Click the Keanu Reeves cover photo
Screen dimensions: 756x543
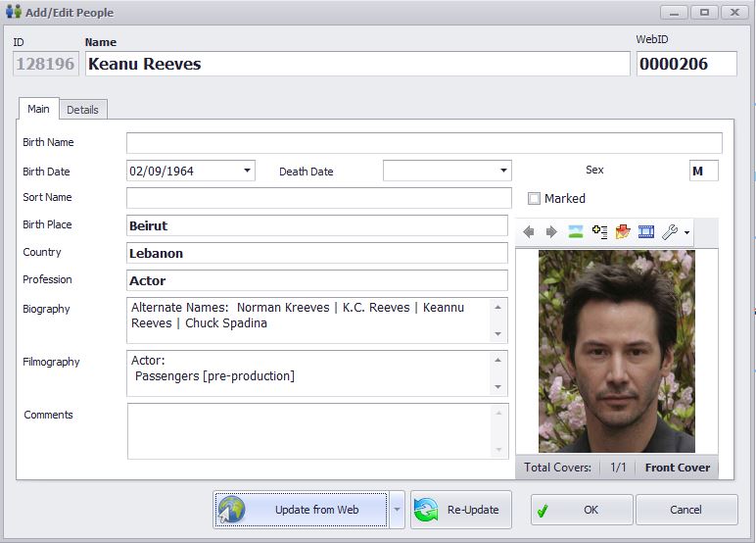pyautogui.click(x=616, y=351)
